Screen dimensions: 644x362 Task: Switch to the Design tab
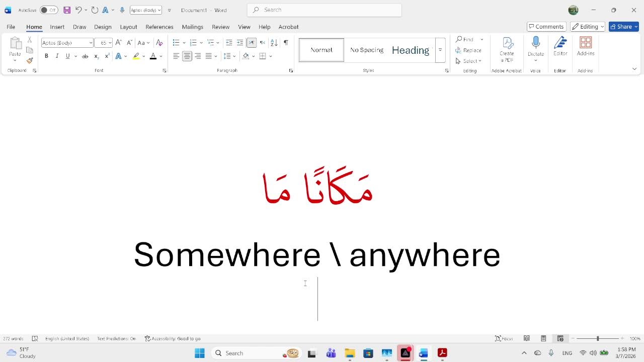point(103,27)
